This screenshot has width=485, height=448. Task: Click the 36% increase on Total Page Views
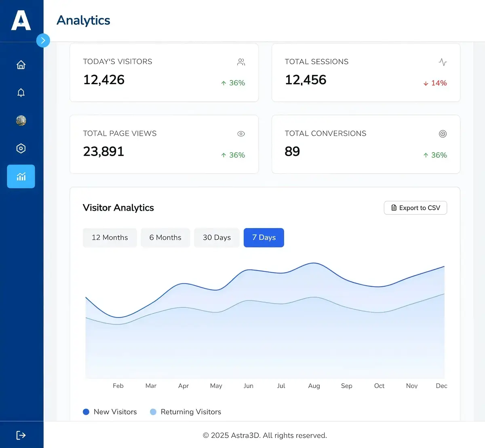point(233,155)
